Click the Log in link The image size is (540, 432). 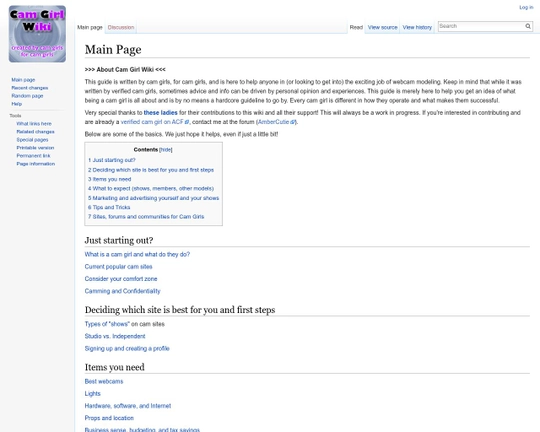click(526, 7)
